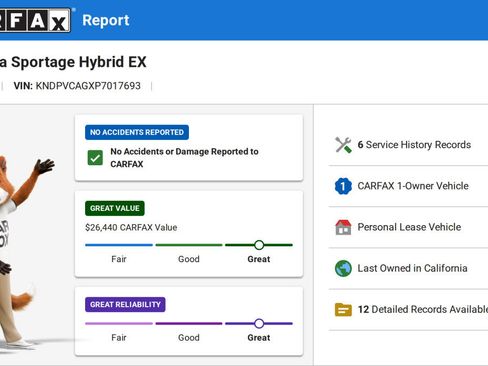Click the reliability slider handle at Great
This screenshot has width=488, height=366.
pos(259,323)
